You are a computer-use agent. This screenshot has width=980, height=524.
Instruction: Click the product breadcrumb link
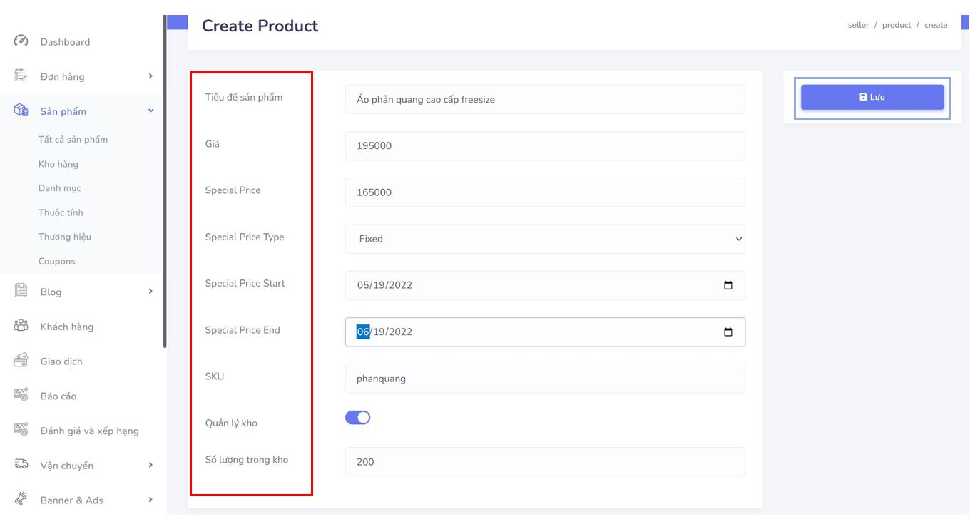(896, 25)
